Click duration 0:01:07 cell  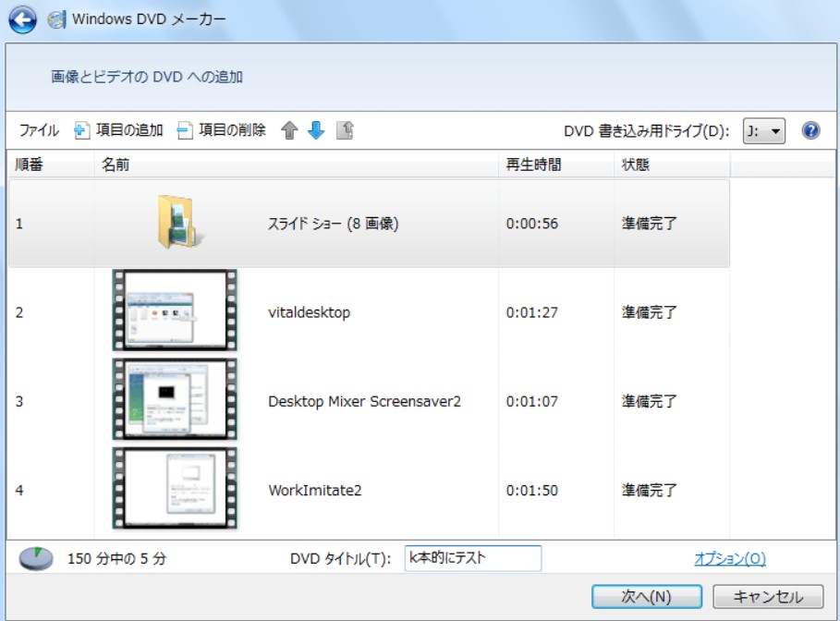532,401
